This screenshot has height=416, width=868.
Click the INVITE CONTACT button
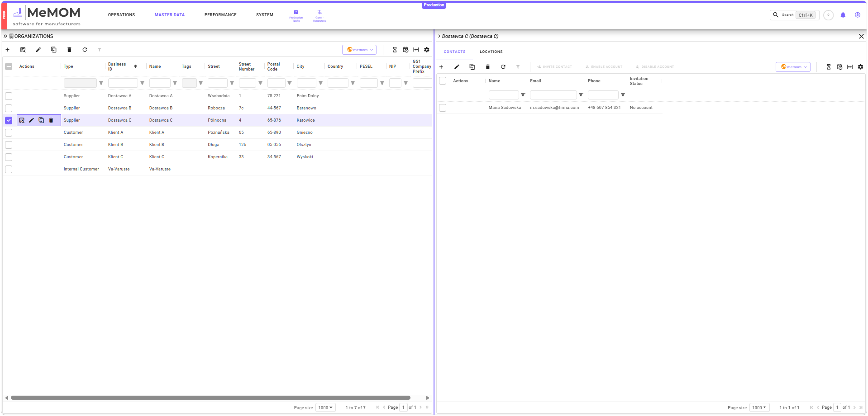pos(554,67)
